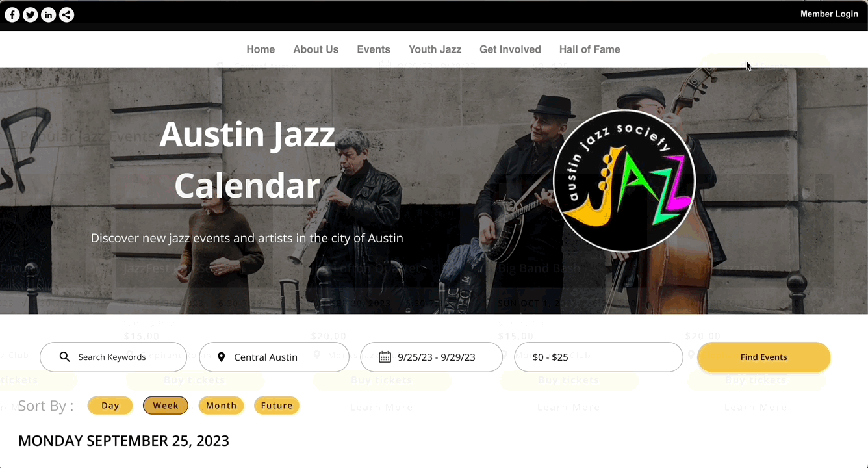
Task: Select the Future sort option
Action: click(277, 406)
